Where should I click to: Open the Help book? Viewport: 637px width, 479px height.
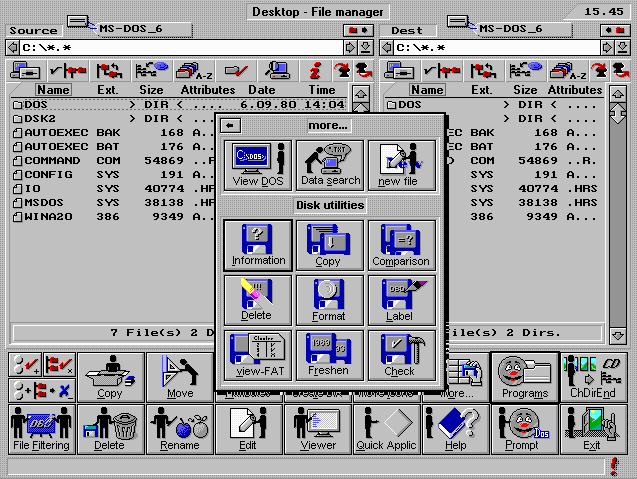pos(456,429)
